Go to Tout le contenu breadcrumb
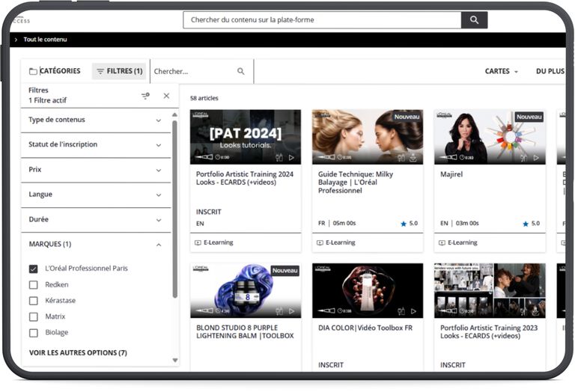Image resolution: width=575 pixels, height=392 pixels. [45, 40]
